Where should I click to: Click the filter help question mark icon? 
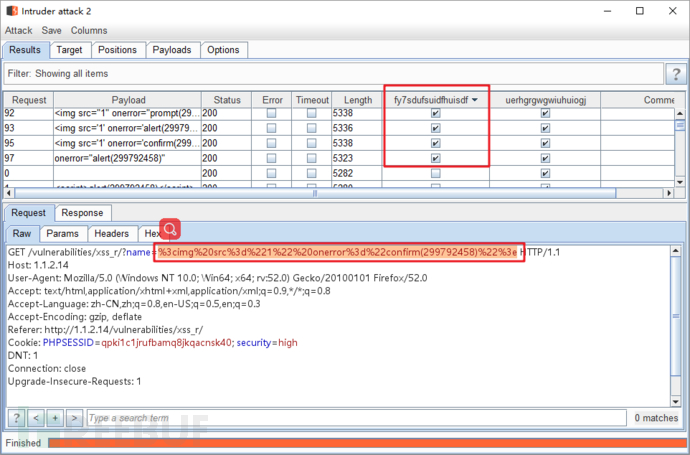coord(676,74)
